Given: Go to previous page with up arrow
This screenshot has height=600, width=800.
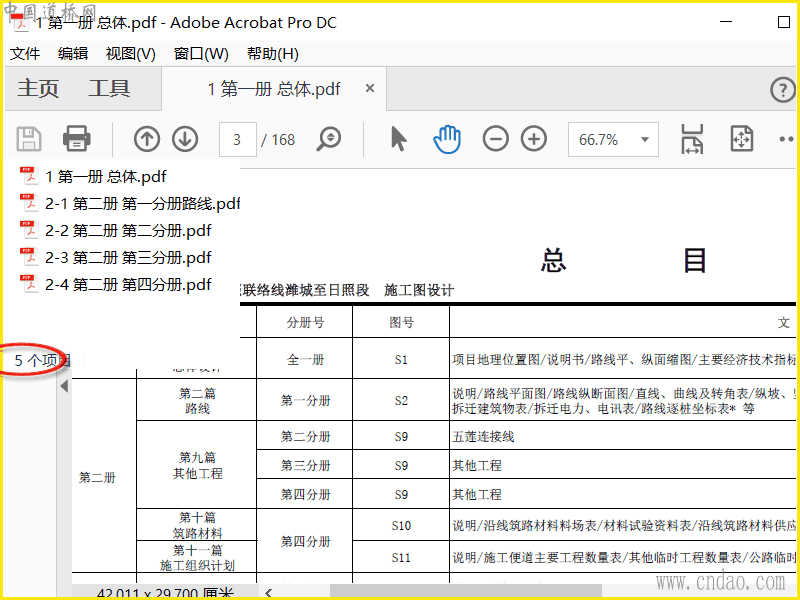Looking at the screenshot, I should [147, 139].
